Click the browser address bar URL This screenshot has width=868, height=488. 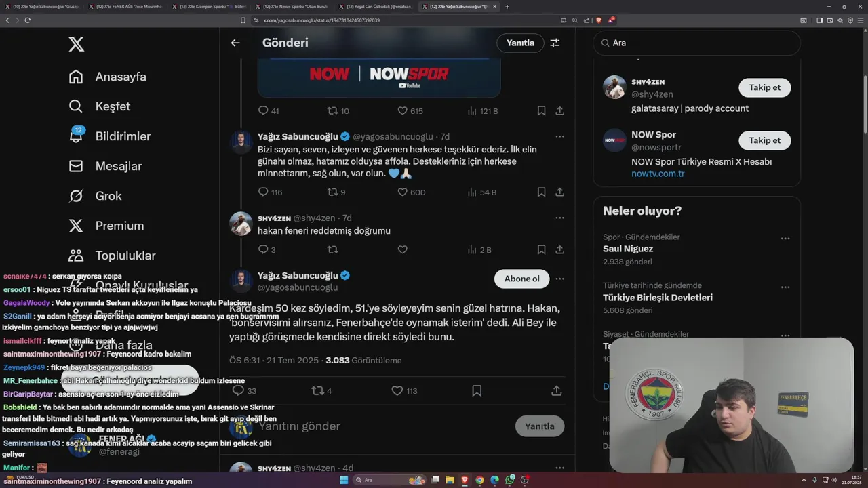[321, 20]
